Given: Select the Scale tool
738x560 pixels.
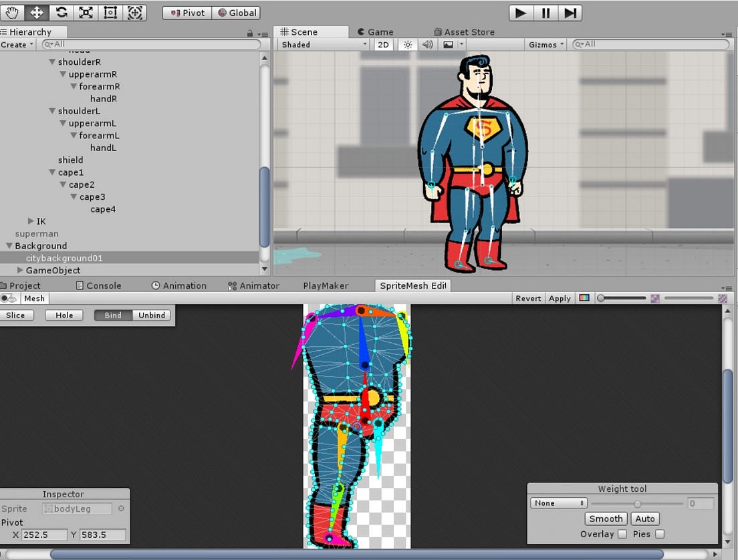Looking at the screenshot, I should (x=85, y=13).
